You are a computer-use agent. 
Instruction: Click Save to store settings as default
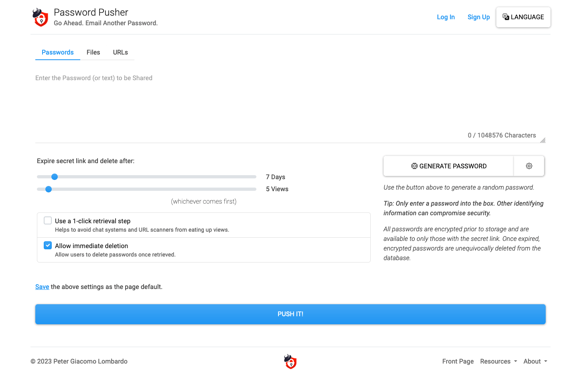click(42, 287)
